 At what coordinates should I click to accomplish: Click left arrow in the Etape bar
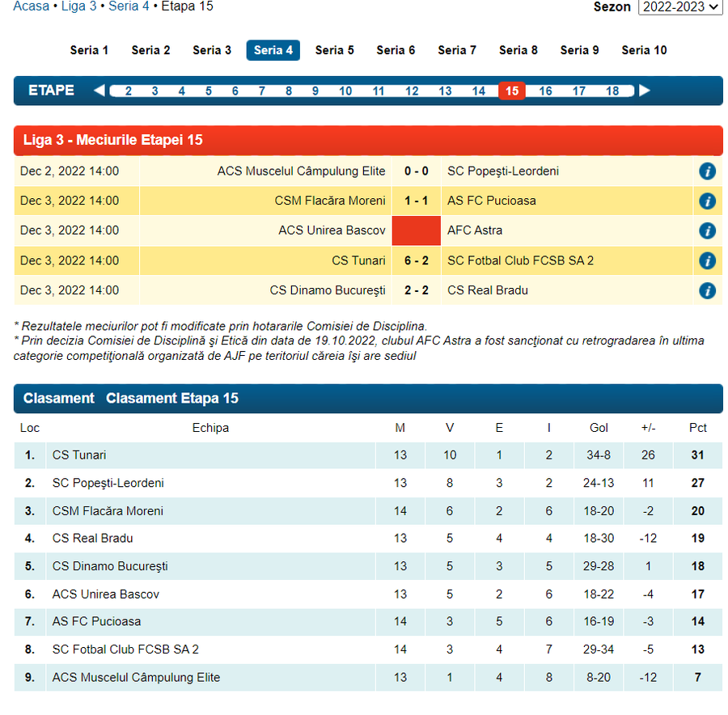pyautogui.click(x=99, y=91)
